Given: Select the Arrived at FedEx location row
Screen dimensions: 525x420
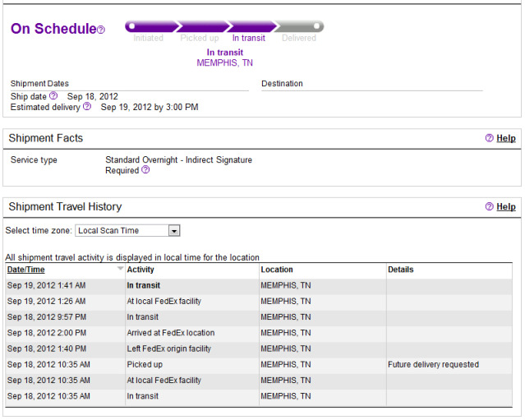Looking at the screenshot, I should coord(170,333).
